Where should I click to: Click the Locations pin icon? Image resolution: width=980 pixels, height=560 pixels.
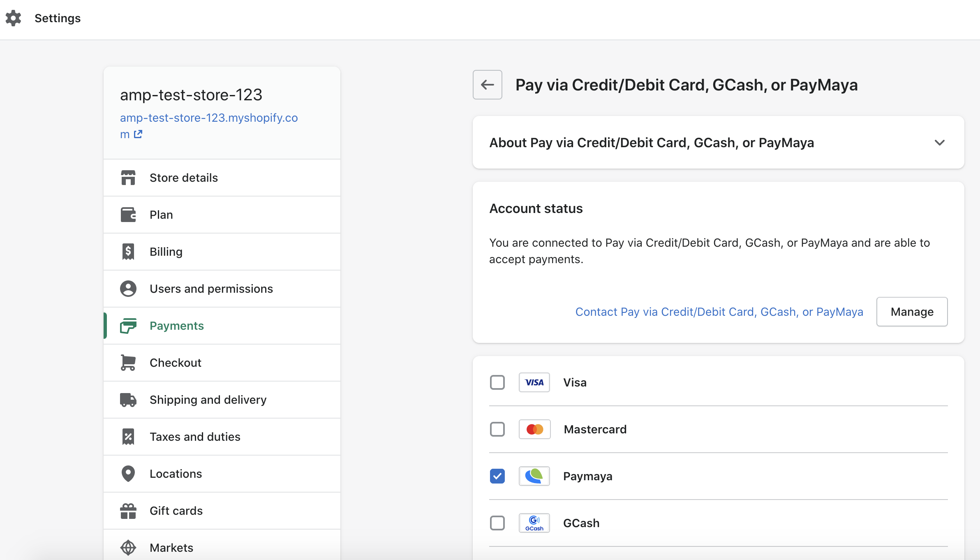click(x=128, y=474)
